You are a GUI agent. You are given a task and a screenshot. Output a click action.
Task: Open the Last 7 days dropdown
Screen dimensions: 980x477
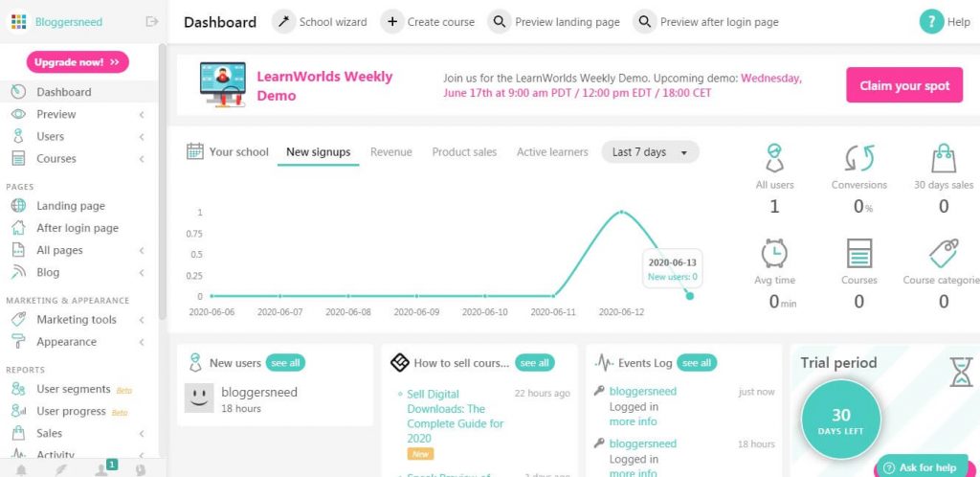tap(650, 152)
